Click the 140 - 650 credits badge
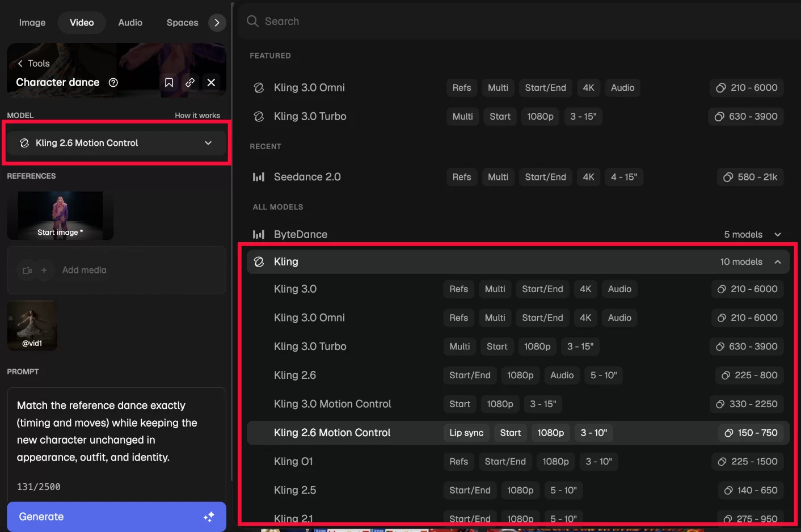 coord(751,490)
